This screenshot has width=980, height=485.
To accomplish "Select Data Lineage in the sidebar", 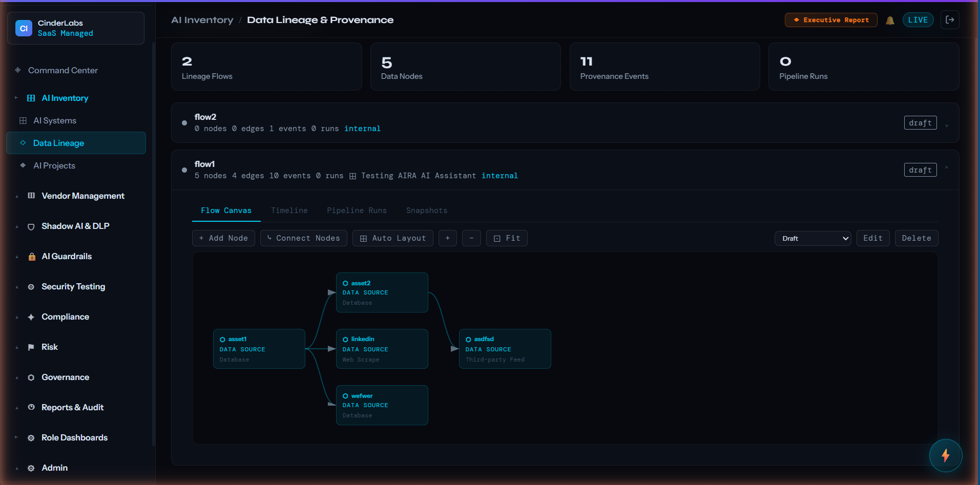I will pos(76,143).
